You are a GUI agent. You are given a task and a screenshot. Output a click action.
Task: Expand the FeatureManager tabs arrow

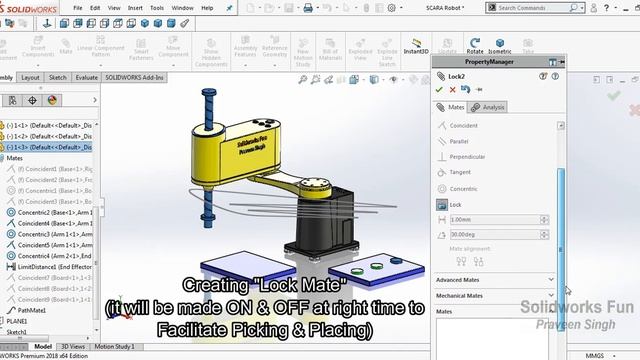[95, 100]
